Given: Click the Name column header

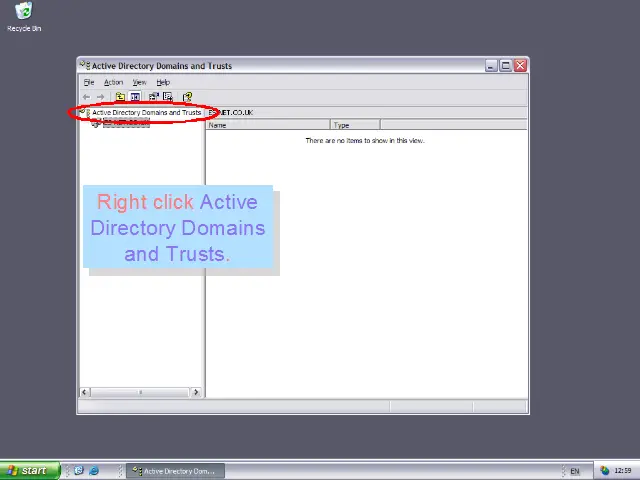Looking at the screenshot, I should [267, 125].
